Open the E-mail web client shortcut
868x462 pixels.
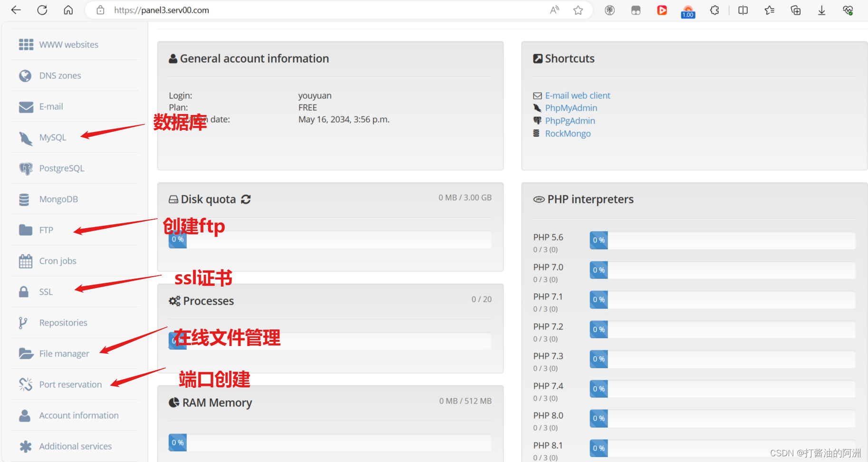578,95
